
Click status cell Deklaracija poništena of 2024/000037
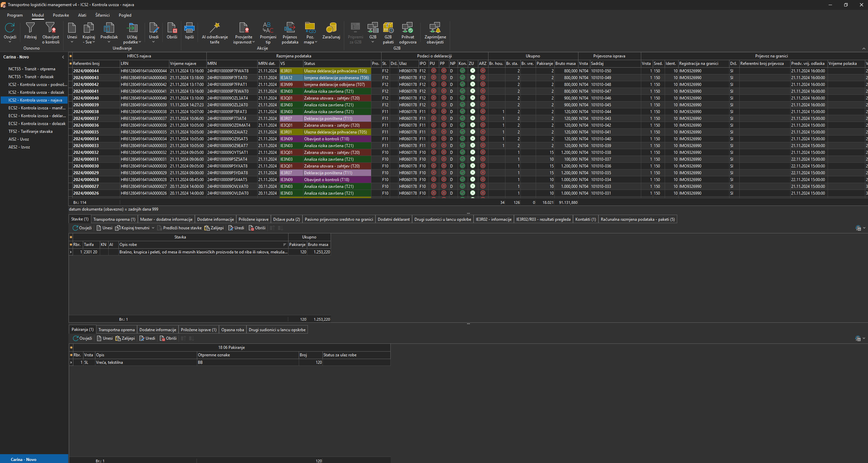tap(337, 119)
